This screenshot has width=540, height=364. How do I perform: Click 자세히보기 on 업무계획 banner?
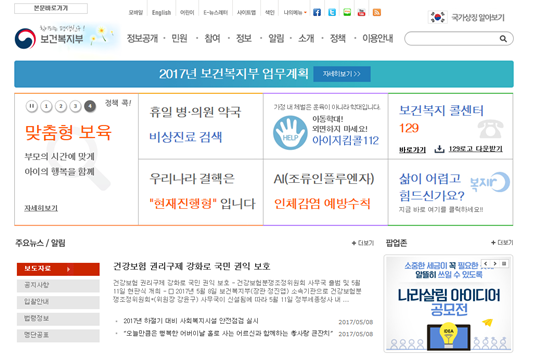(342, 74)
